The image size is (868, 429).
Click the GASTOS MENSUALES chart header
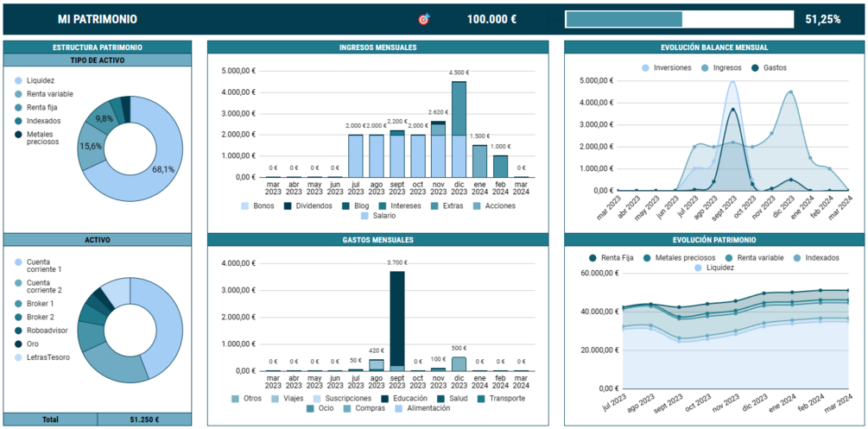[378, 240]
